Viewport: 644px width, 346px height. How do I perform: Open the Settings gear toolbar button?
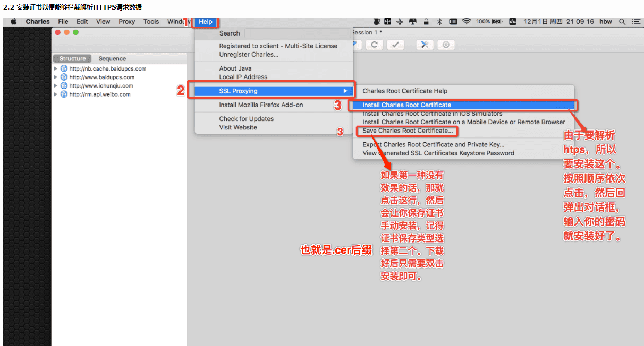[446, 45]
